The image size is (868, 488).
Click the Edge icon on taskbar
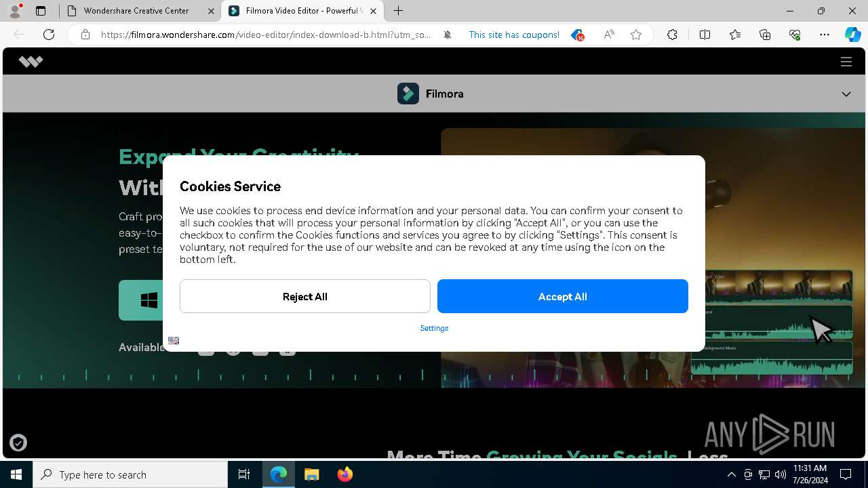[279, 474]
